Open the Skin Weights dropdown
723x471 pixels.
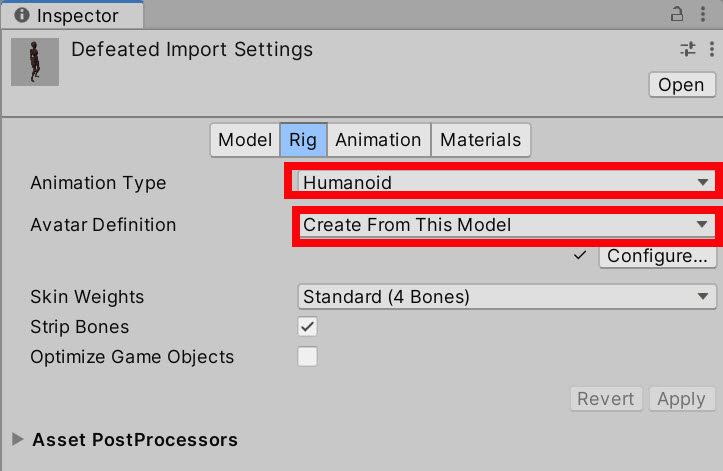[x=507, y=297]
